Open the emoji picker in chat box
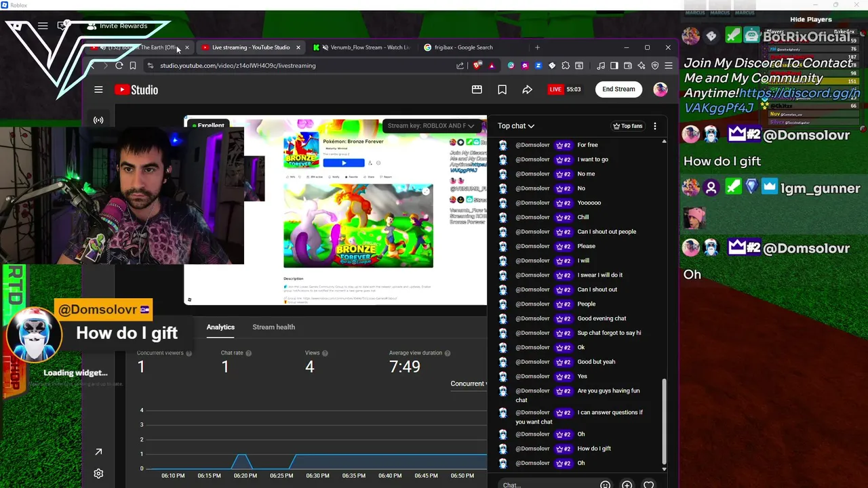This screenshot has height=488, width=868. tap(605, 485)
